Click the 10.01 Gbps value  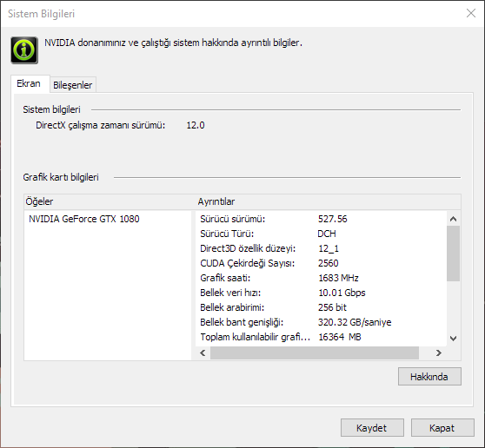[x=342, y=293]
